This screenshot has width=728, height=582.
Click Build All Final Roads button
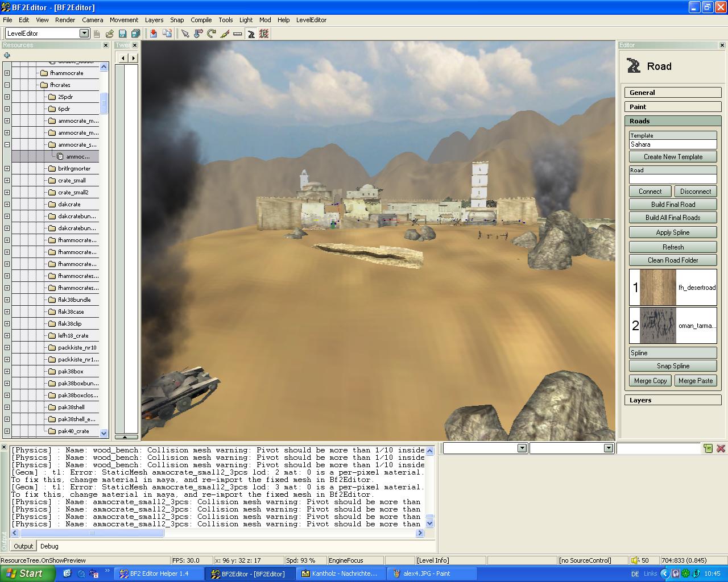(x=673, y=218)
